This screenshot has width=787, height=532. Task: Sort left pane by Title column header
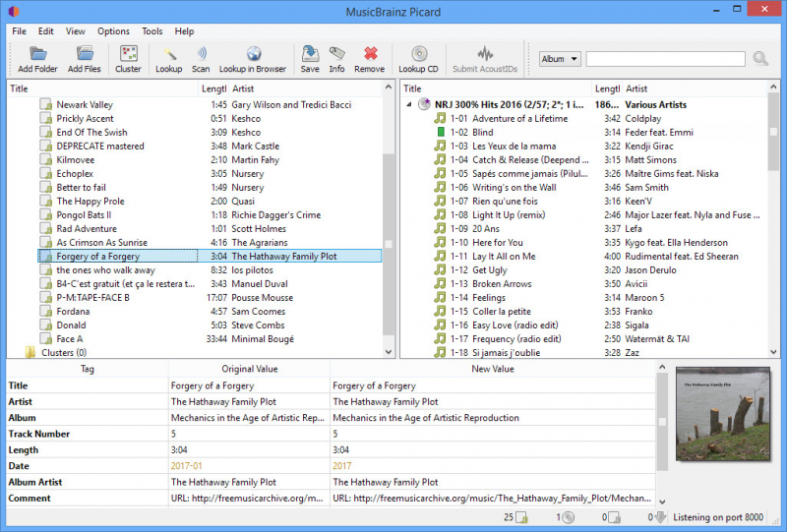click(103, 89)
